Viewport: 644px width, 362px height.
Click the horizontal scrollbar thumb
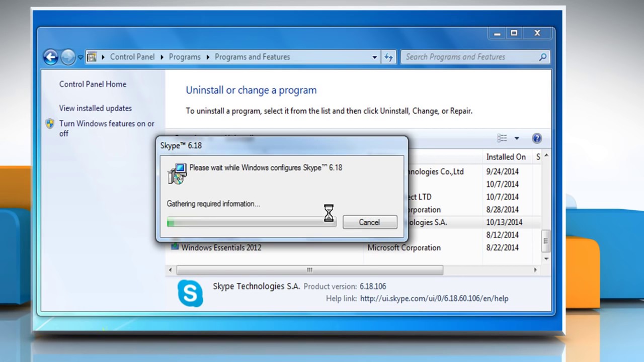coord(309,270)
